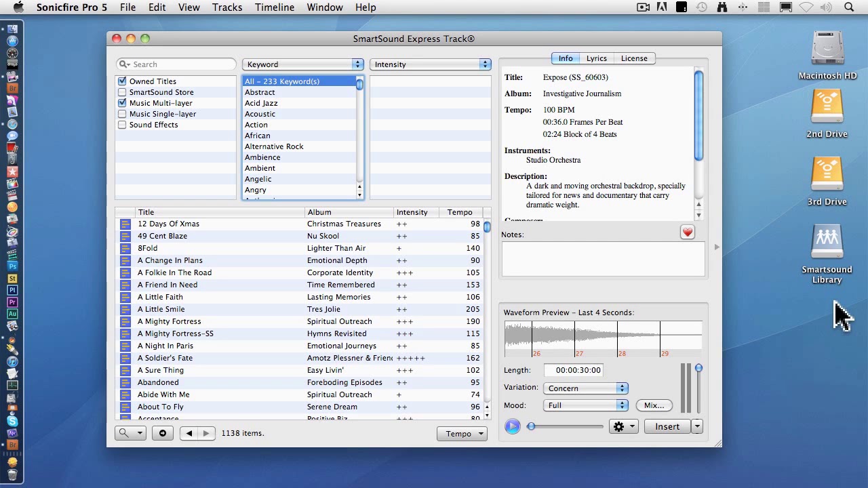
Task: Sort by Title column header
Action: coord(220,212)
